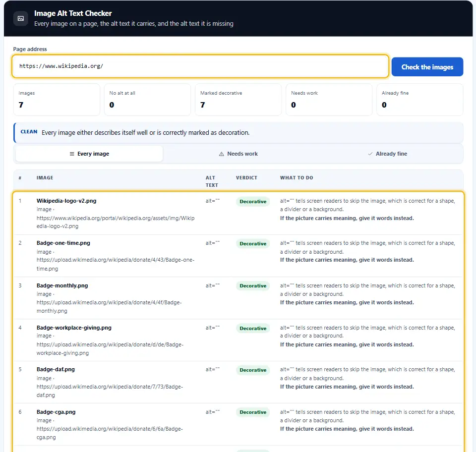Select the Badge-one-time.png file name
476x452 pixels.
point(63,243)
